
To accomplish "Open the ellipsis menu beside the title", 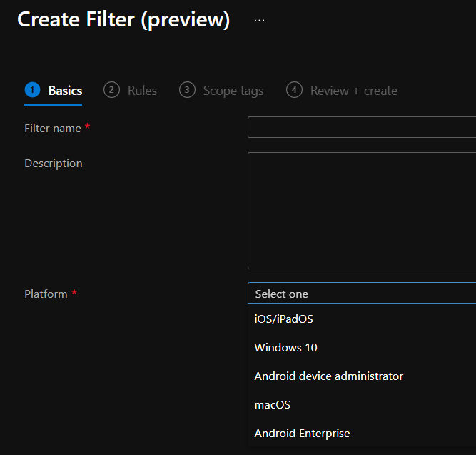I will pos(259,20).
